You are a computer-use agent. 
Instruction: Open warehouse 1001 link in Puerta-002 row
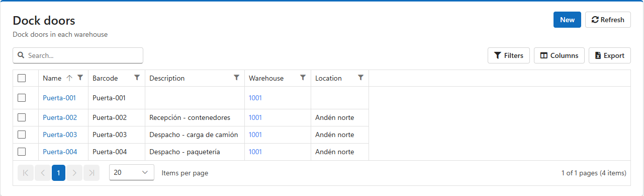255,117
